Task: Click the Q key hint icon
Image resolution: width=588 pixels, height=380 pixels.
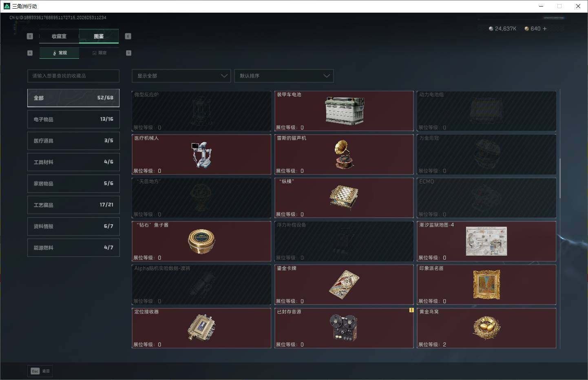Action: point(30,36)
